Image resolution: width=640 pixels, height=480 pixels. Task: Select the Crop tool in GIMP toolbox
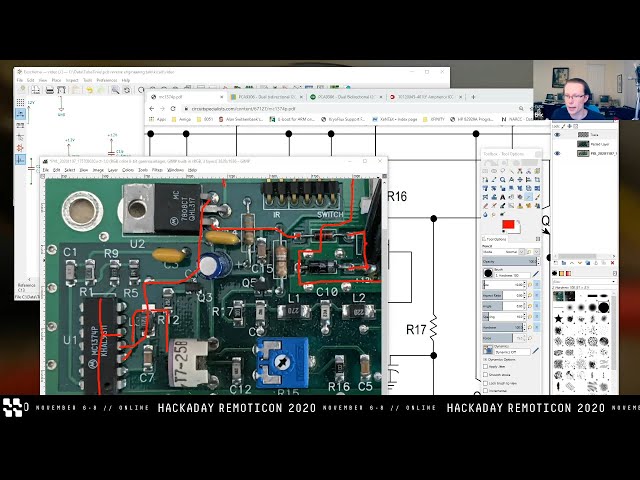coord(537,180)
